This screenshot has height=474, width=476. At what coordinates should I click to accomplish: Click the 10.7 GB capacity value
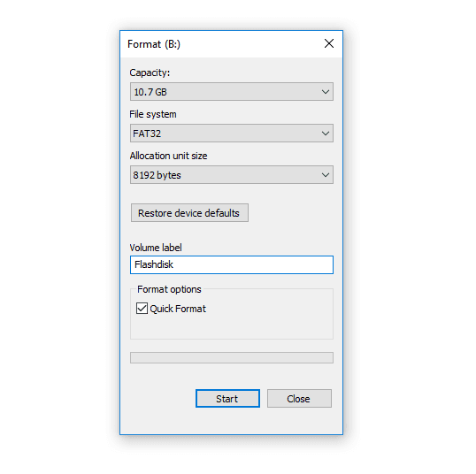(x=150, y=92)
